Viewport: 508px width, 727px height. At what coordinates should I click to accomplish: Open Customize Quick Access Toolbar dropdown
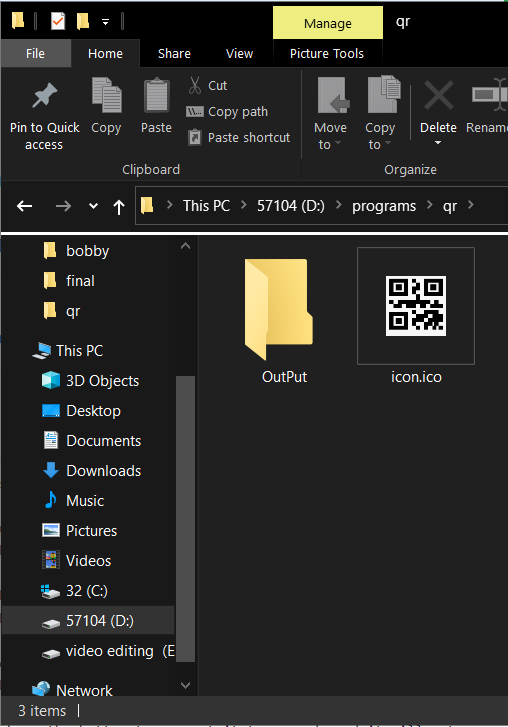pos(106,22)
